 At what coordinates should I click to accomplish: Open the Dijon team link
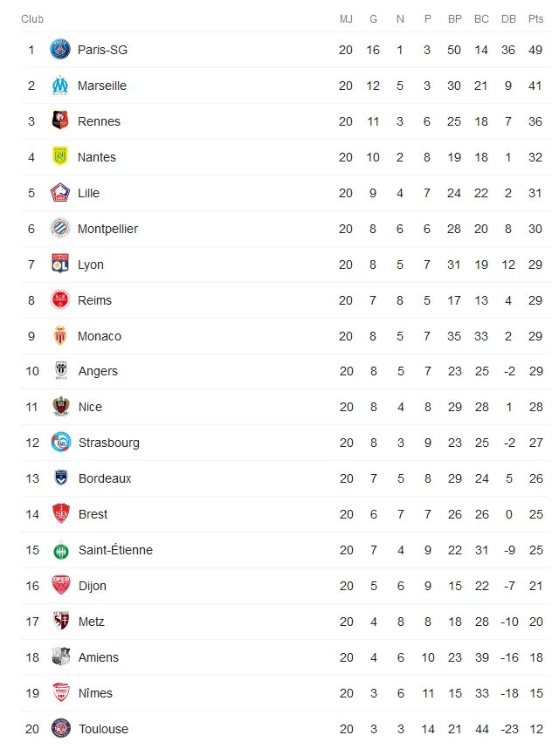(x=92, y=586)
